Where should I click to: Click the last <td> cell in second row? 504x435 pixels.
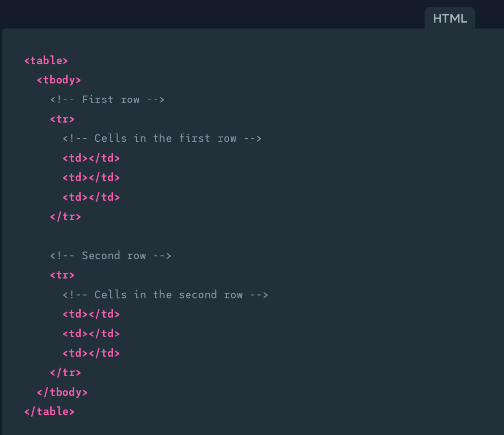(91, 353)
